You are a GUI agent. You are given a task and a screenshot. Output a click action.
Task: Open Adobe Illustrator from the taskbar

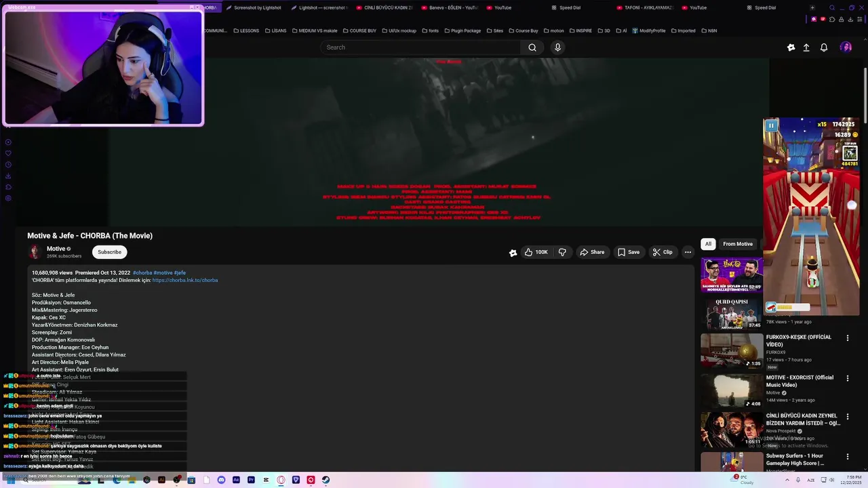[161, 480]
